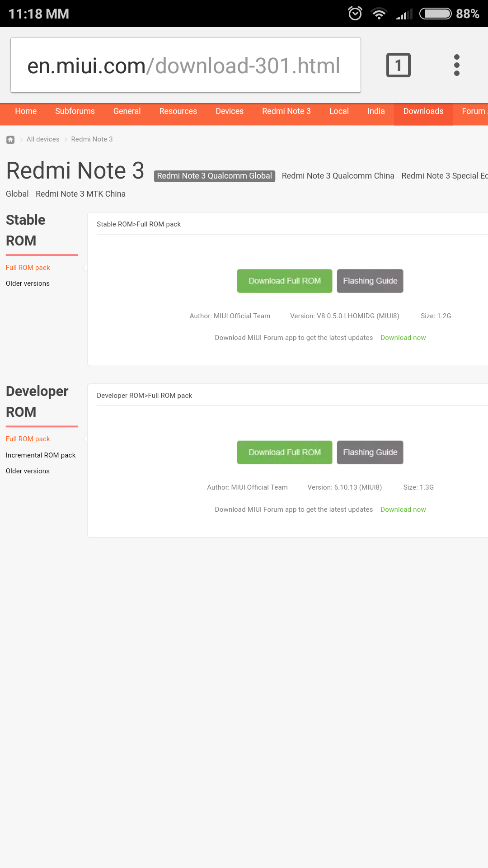Open Incremental ROM pack link
This screenshot has width=488, height=868.
pos(41,455)
